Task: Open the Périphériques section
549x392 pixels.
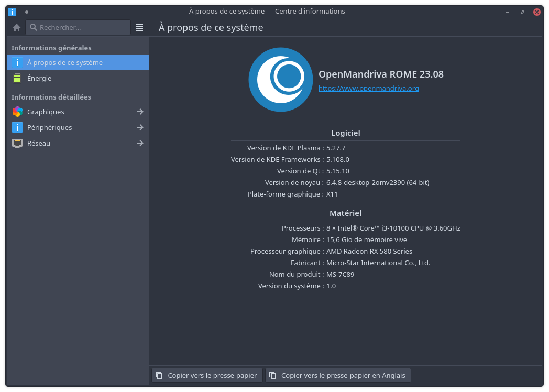Action: 78,127
